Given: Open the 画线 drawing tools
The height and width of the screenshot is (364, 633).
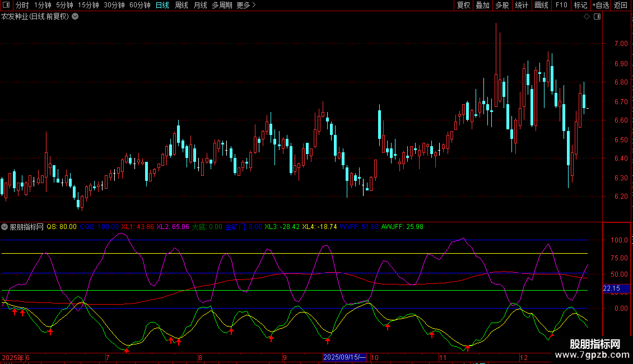Looking at the screenshot, I should 542,5.
